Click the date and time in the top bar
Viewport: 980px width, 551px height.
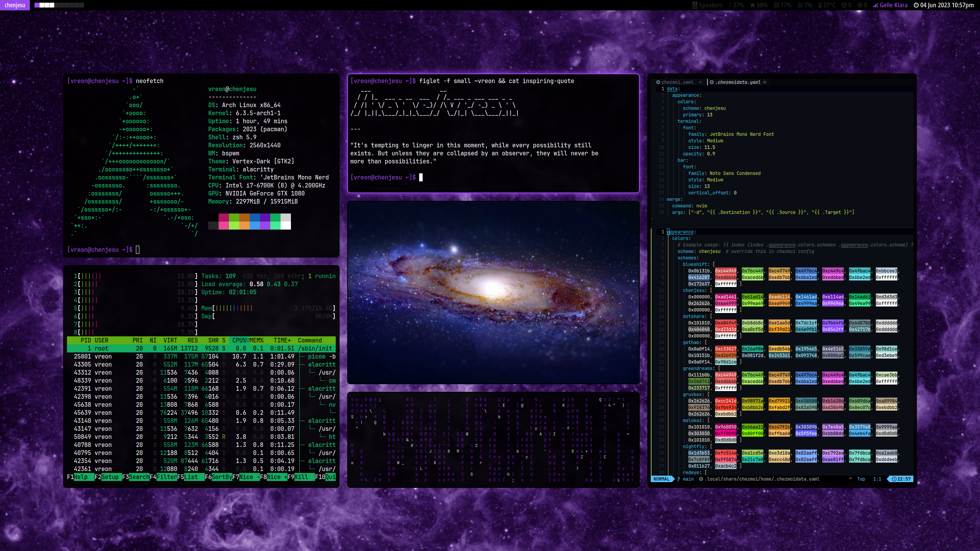pos(947,5)
